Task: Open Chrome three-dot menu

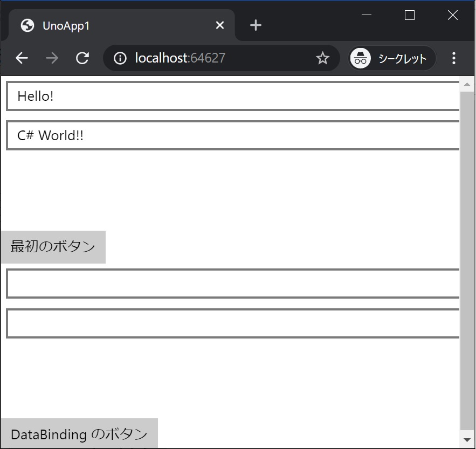Action: click(453, 58)
